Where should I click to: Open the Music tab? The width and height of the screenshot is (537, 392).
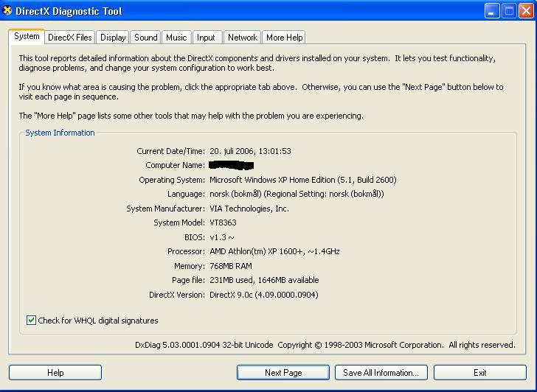[176, 38]
